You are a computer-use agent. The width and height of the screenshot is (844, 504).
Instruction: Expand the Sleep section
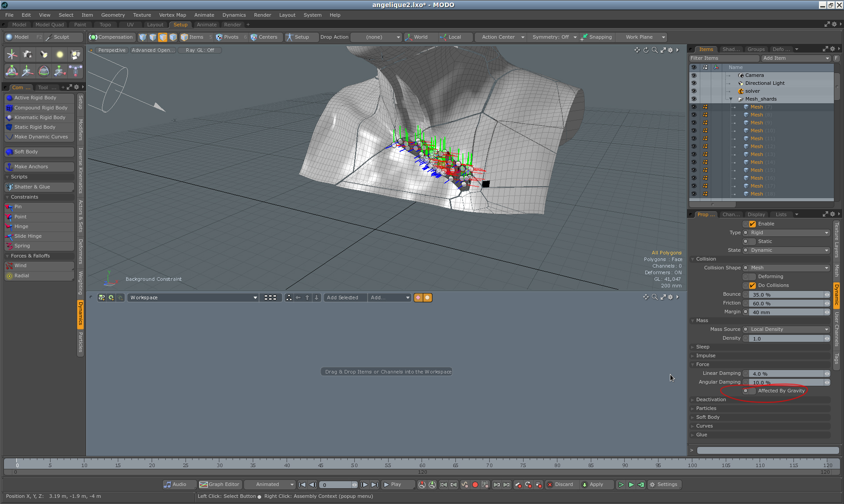pyautogui.click(x=760, y=347)
